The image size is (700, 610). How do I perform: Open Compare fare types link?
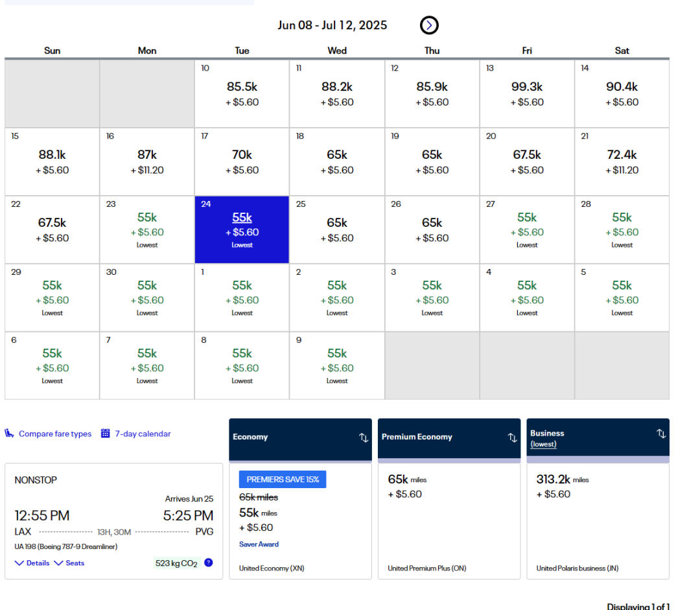click(55, 434)
